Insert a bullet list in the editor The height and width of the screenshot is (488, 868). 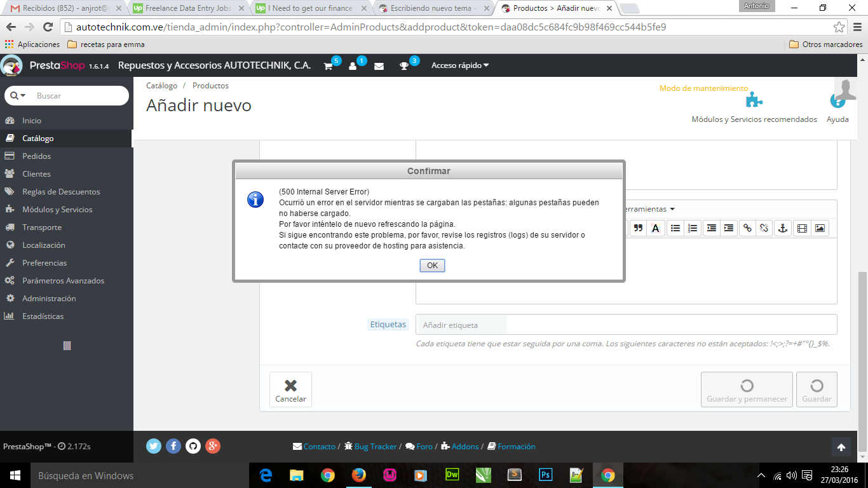(675, 228)
